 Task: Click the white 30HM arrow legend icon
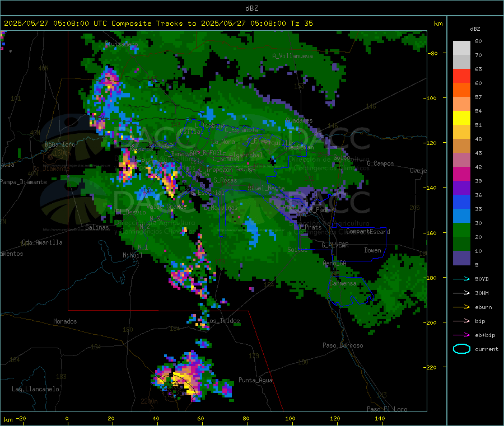click(x=461, y=293)
